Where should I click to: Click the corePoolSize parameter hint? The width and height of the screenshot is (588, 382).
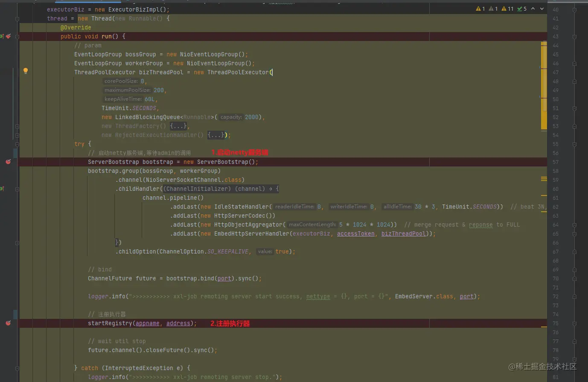tap(121, 81)
